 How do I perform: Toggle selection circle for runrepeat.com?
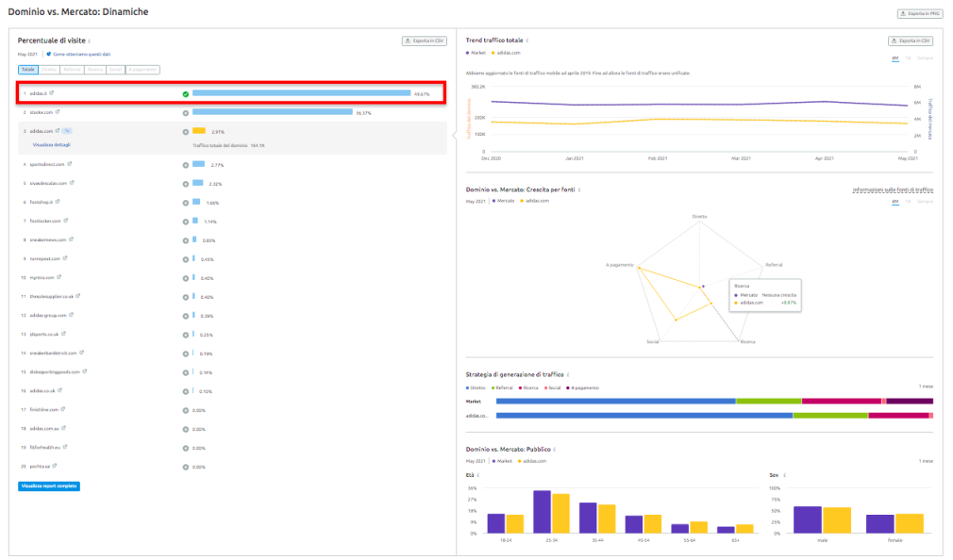(x=185, y=259)
